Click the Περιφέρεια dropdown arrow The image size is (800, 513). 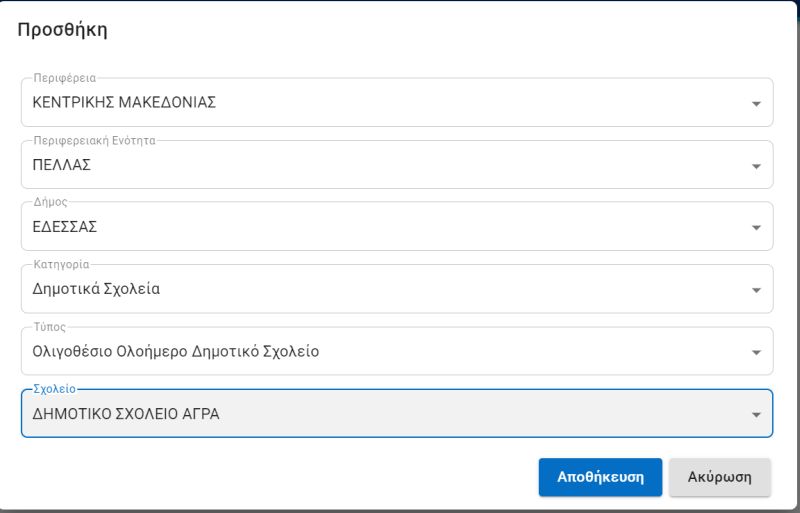pyautogui.click(x=756, y=103)
